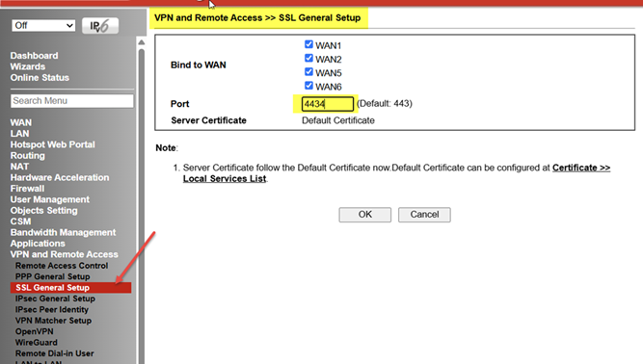Expand the Firewall menu

point(27,189)
